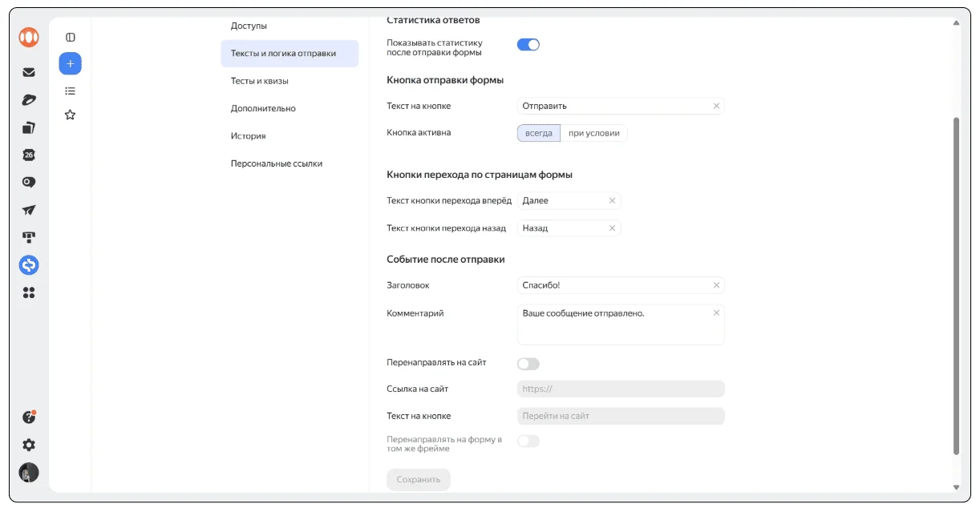Click the highlighted Forms icon in sidebar

click(x=29, y=265)
